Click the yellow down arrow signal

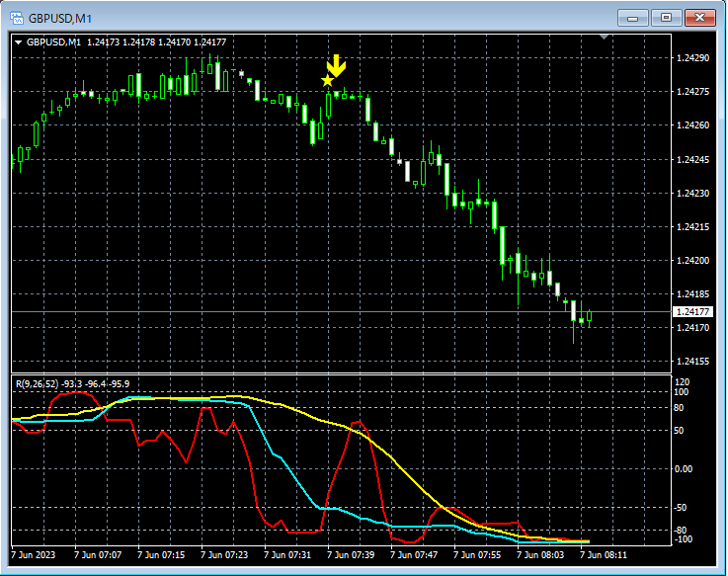(x=336, y=66)
